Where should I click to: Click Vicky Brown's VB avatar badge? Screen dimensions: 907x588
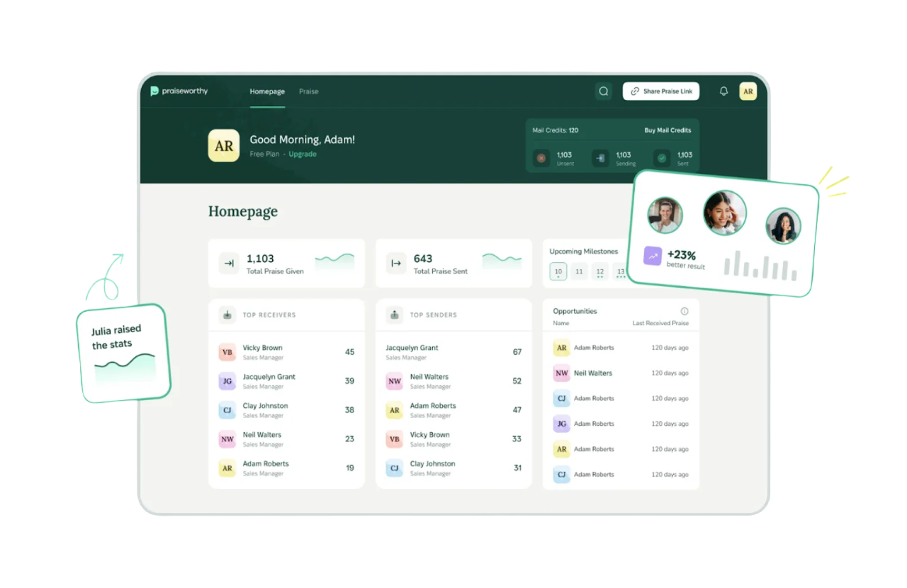[x=227, y=351]
